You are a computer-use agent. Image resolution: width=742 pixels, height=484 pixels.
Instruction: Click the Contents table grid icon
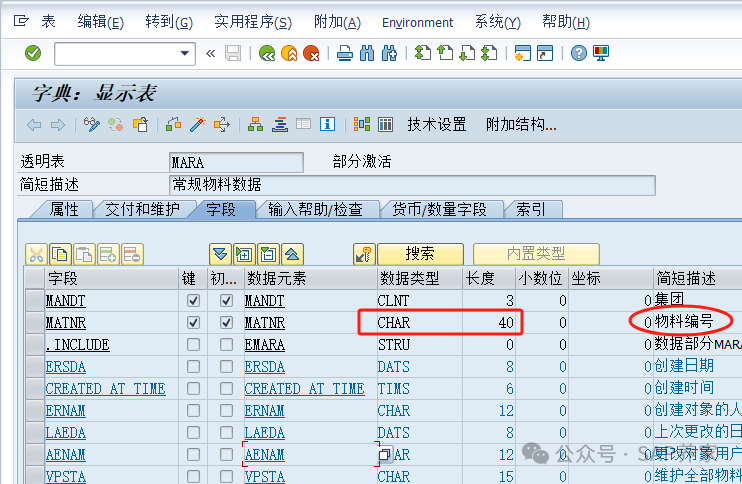pyautogui.click(x=386, y=124)
